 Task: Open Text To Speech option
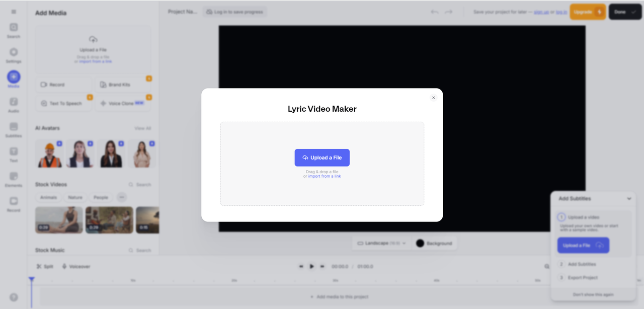click(63, 103)
